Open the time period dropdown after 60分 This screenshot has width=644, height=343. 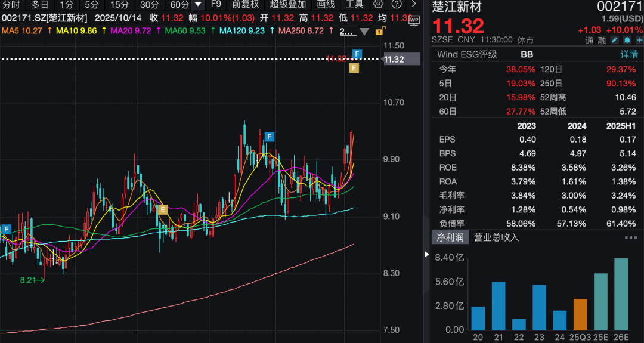point(199,4)
